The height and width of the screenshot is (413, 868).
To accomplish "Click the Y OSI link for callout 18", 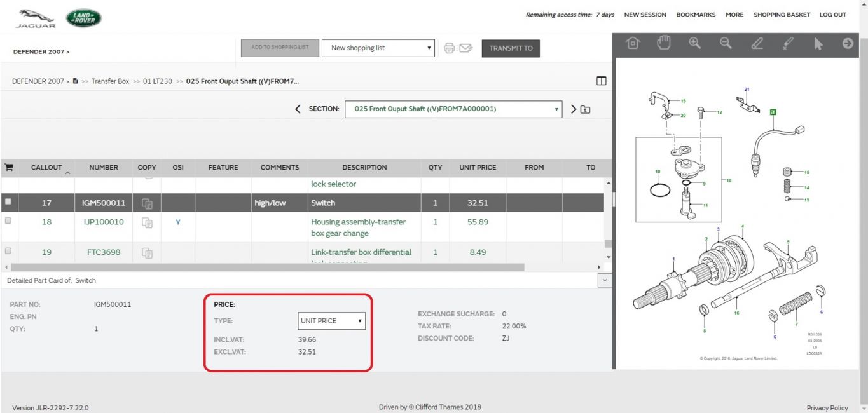I will point(178,222).
